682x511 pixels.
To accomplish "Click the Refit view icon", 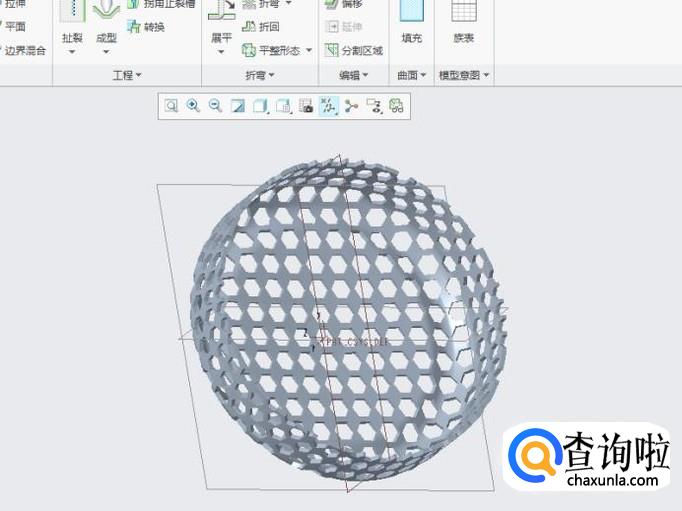I will (171, 106).
